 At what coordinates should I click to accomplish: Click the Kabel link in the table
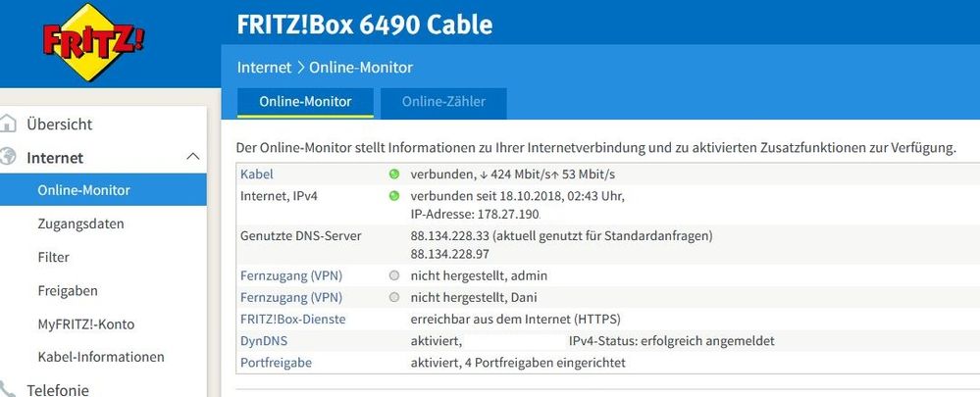click(x=257, y=174)
